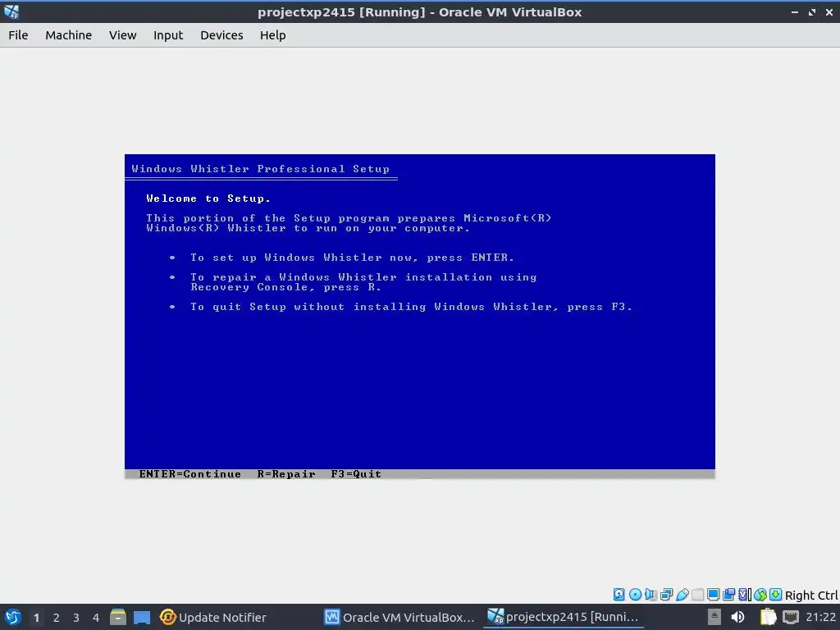This screenshot has height=630, width=840.
Task: Click the CPU virtualization status icon
Action: [745, 594]
